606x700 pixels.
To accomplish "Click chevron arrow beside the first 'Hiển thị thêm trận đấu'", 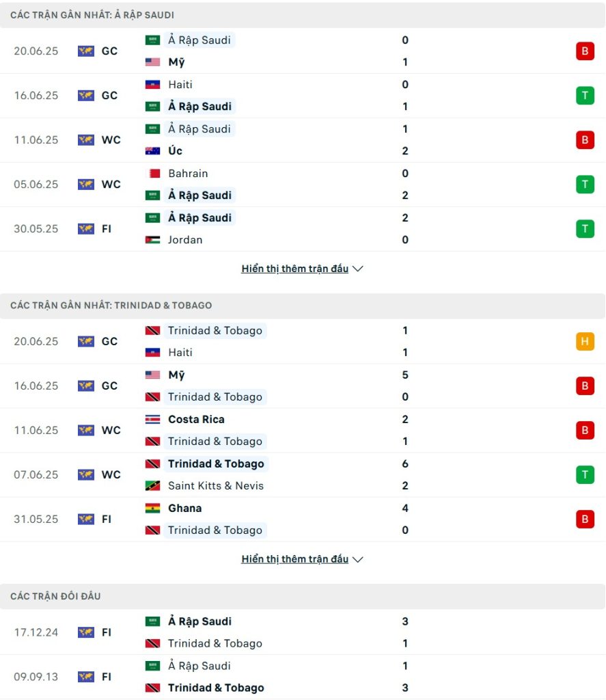I will point(357,269).
